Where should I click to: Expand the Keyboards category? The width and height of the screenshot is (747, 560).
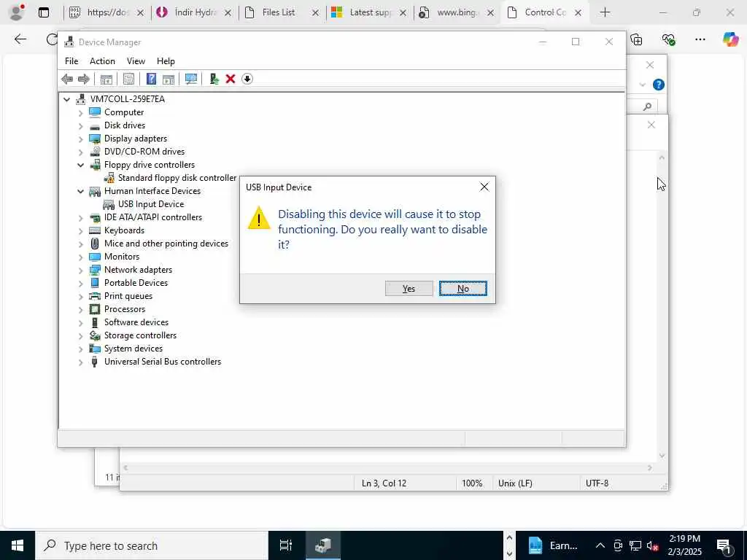pos(80,231)
